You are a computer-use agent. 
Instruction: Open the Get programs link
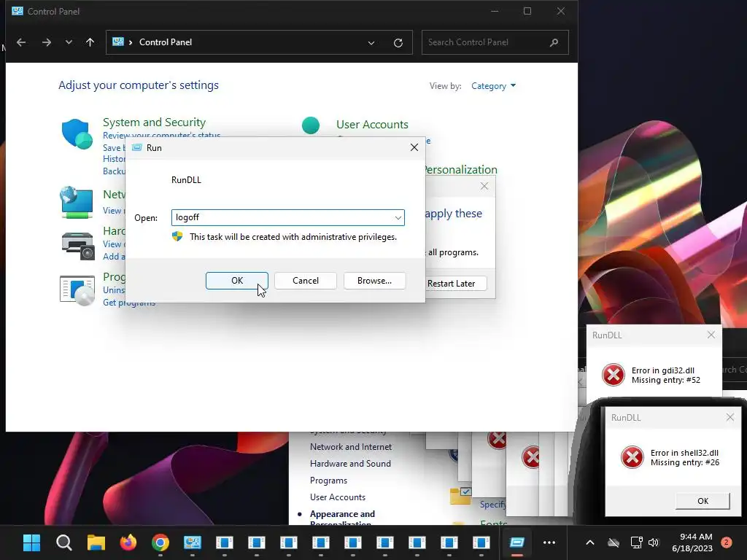pyautogui.click(x=129, y=303)
